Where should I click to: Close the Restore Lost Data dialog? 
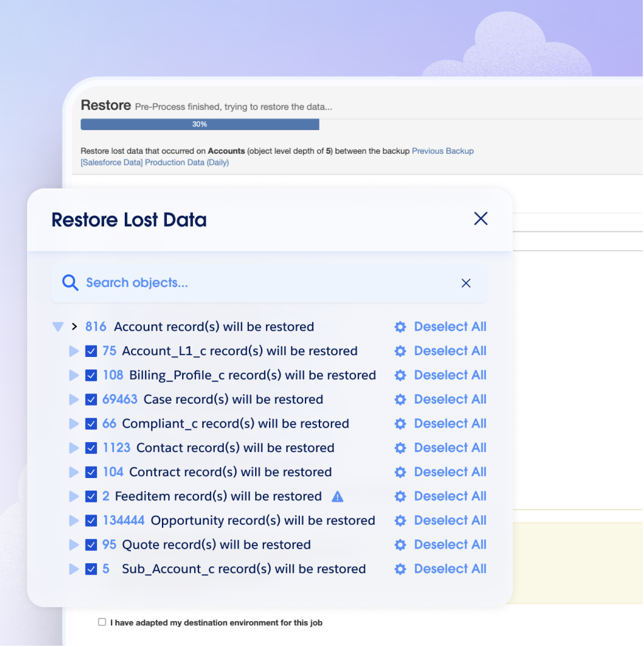481,219
